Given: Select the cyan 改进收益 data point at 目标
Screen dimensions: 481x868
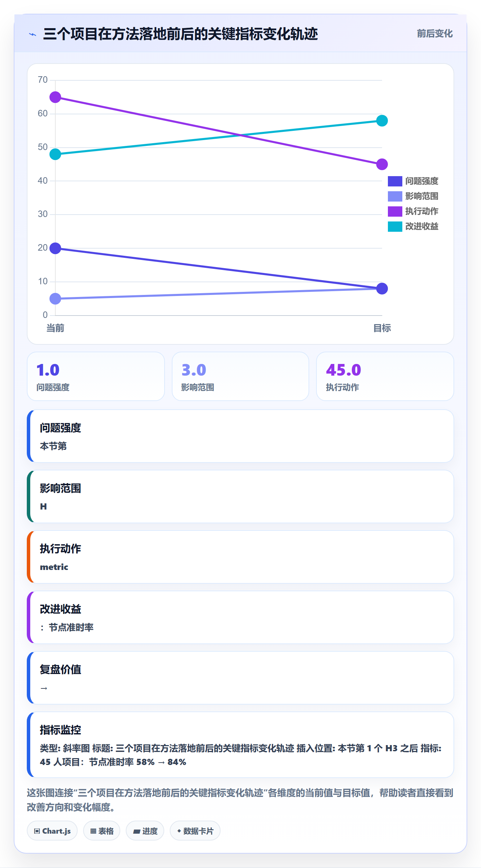Looking at the screenshot, I should click(x=382, y=121).
